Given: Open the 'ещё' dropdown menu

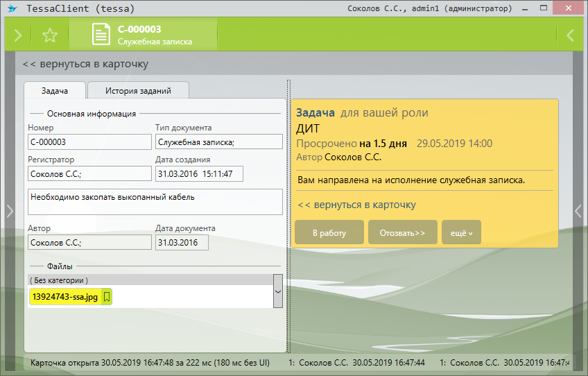Looking at the screenshot, I should (461, 232).
